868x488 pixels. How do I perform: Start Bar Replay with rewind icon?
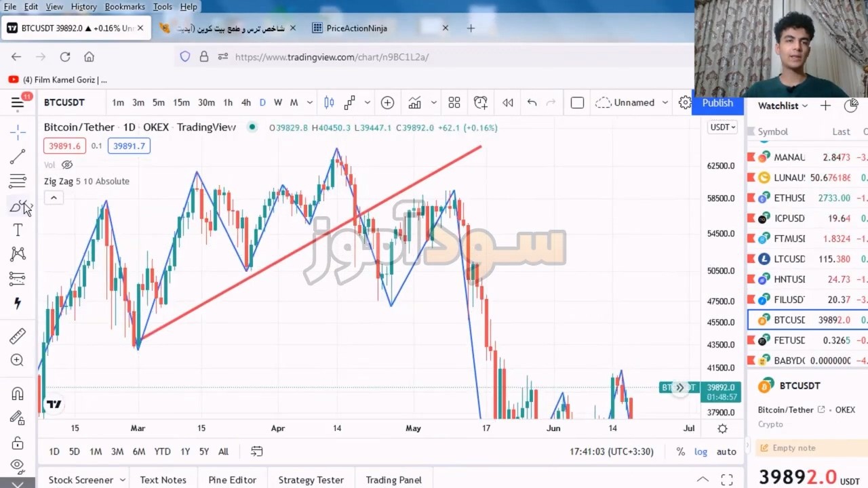pyautogui.click(x=507, y=103)
